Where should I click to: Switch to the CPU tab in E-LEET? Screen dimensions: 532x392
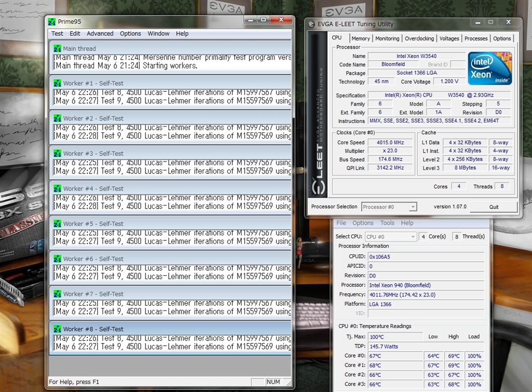coord(337,37)
